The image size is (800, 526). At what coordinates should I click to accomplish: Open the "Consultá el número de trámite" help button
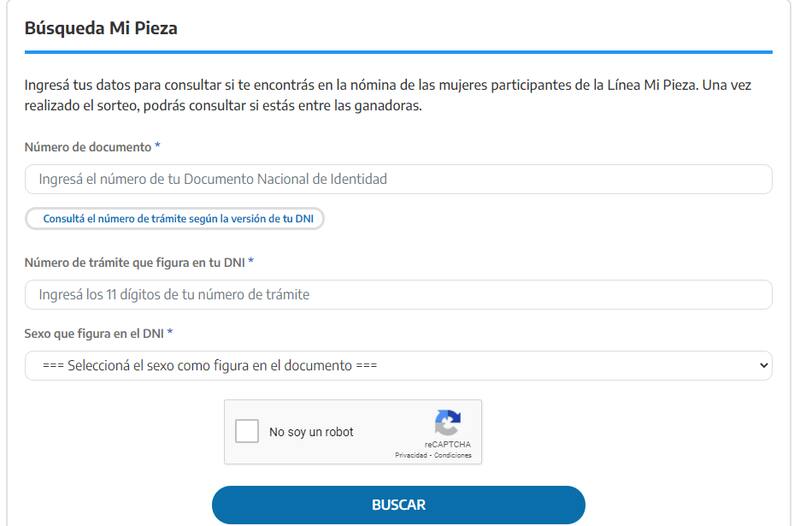(x=176, y=218)
